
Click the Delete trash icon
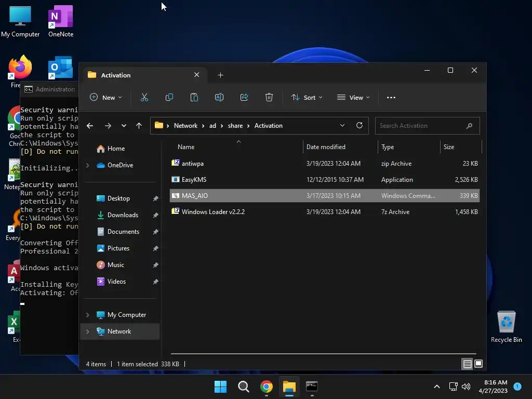269,97
